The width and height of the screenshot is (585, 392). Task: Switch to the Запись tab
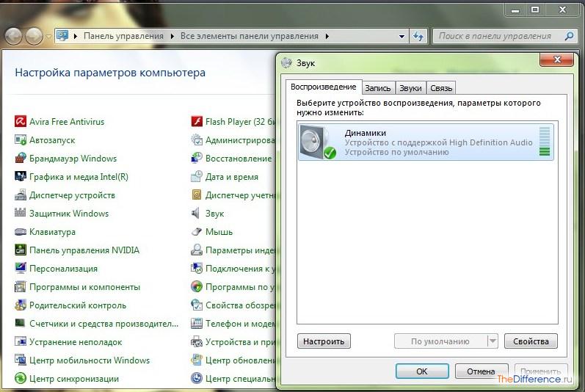click(x=377, y=88)
